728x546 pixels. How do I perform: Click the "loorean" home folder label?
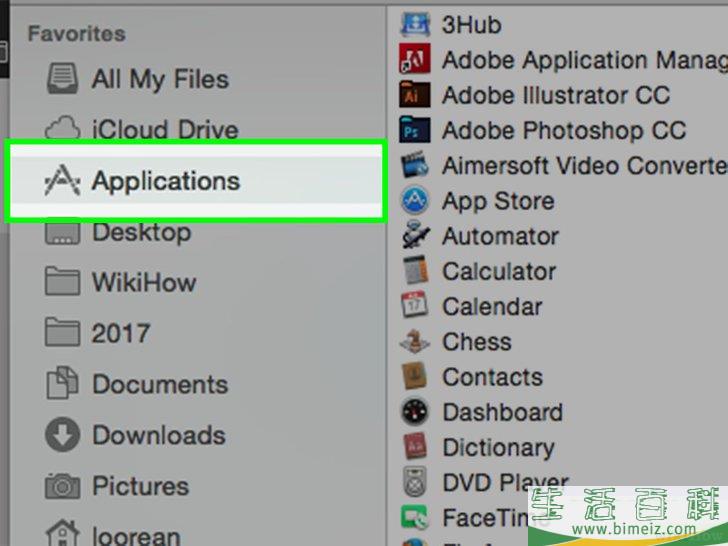136,537
